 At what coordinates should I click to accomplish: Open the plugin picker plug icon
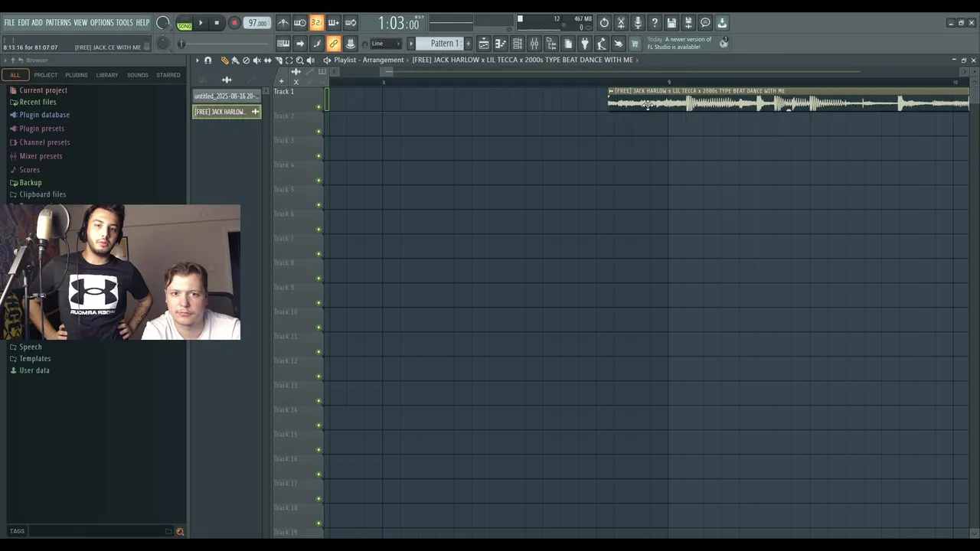(x=585, y=44)
